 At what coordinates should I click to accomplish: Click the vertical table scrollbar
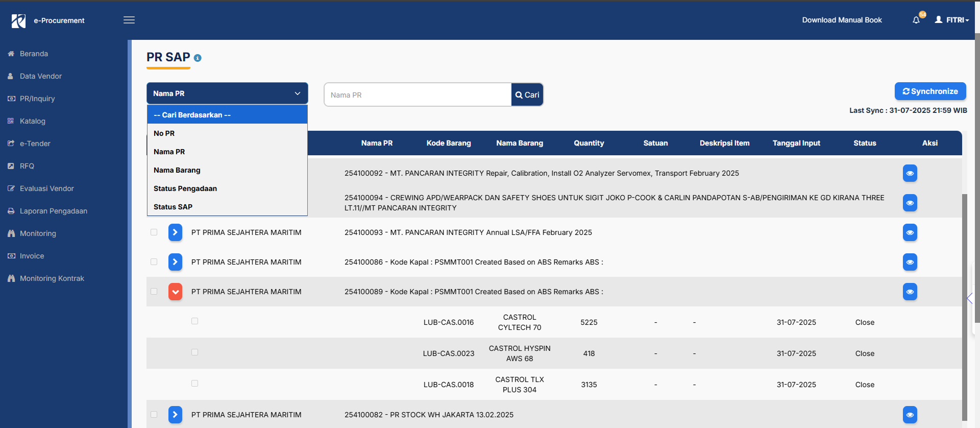click(x=964, y=306)
